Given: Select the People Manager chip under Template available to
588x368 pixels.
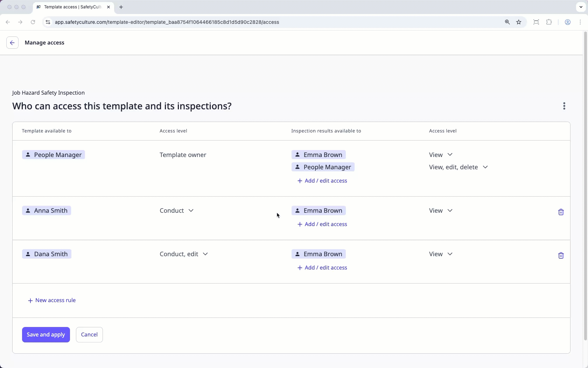Looking at the screenshot, I should (54, 155).
